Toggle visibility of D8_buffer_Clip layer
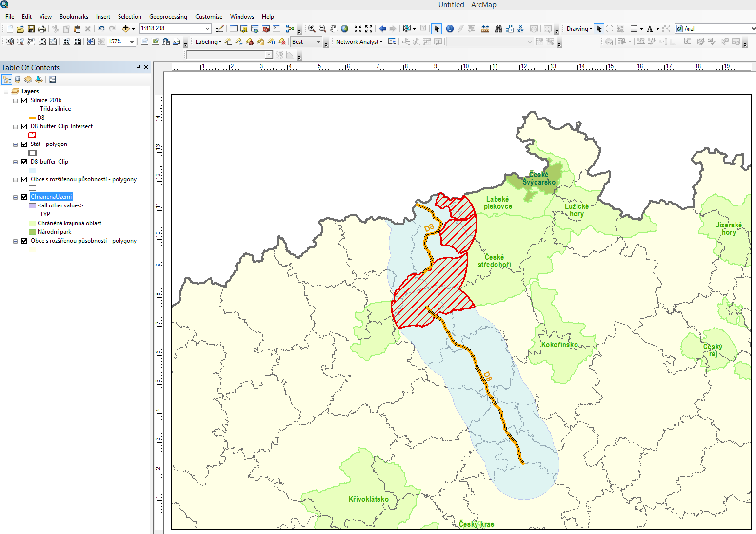 24,162
